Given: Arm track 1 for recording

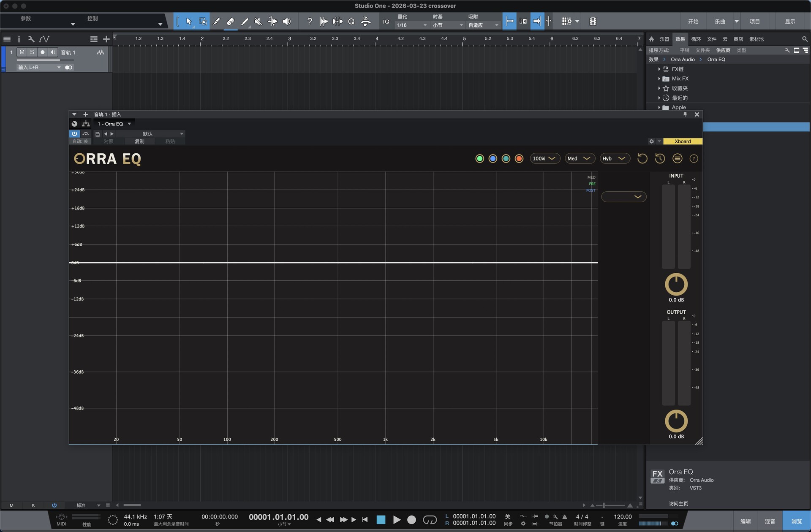Looking at the screenshot, I should coord(42,52).
